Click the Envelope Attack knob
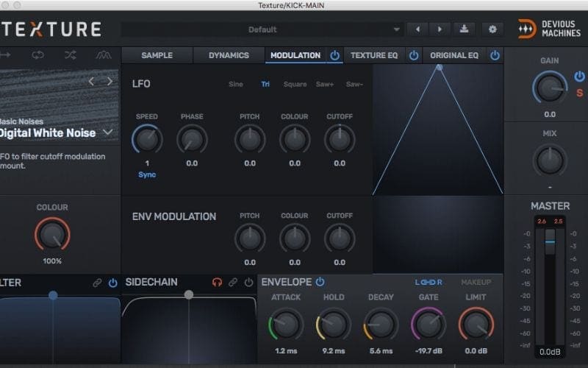The width and height of the screenshot is (588, 368). point(286,325)
